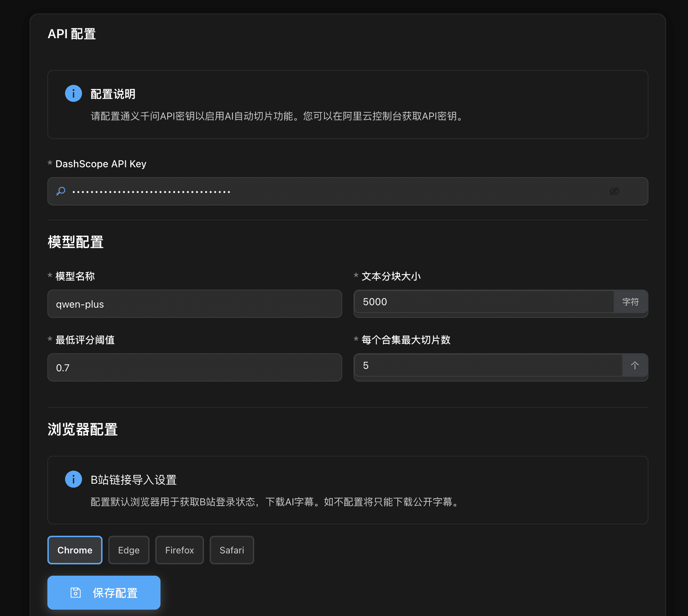The height and width of the screenshot is (616, 688).
Task: Click the 每个合集最大切片数 field showing 5
Action: (x=488, y=366)
